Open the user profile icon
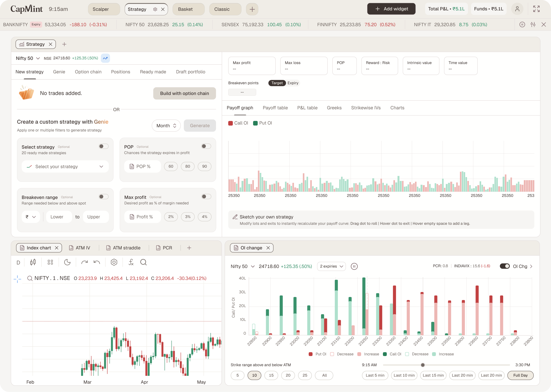This screenshot has height=392, width=551. [x=517, y=9]
